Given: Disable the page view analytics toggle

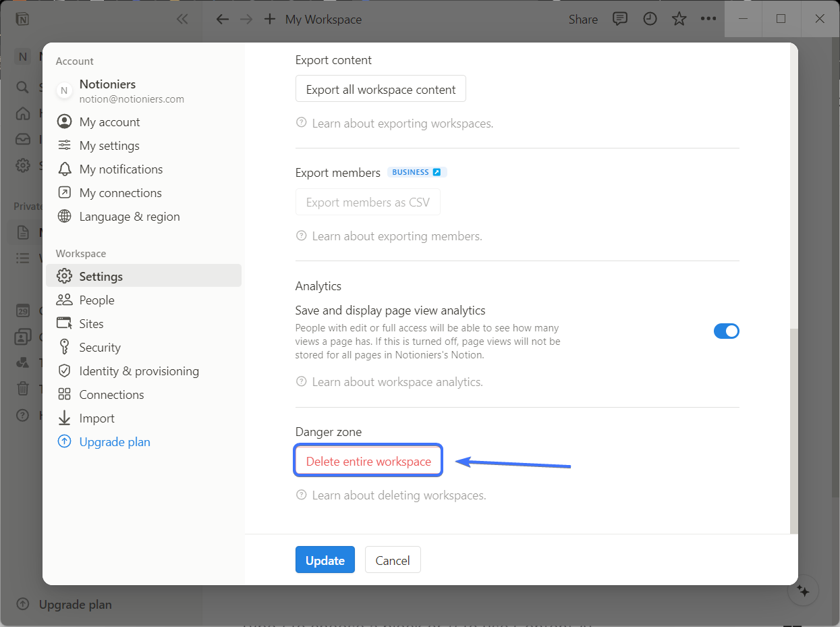Looking at the screenshot, I should tap(726, 331).
